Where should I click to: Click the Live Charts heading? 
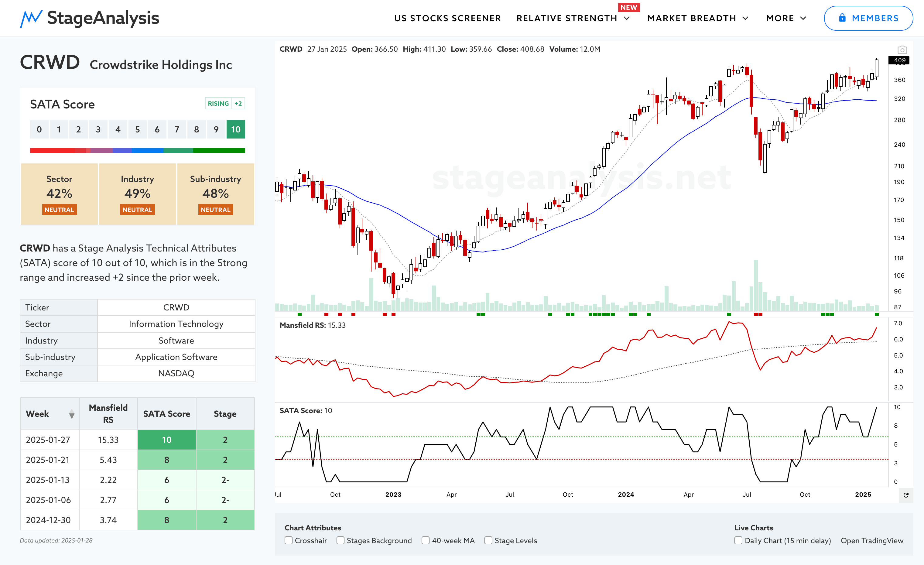[754, 528]
